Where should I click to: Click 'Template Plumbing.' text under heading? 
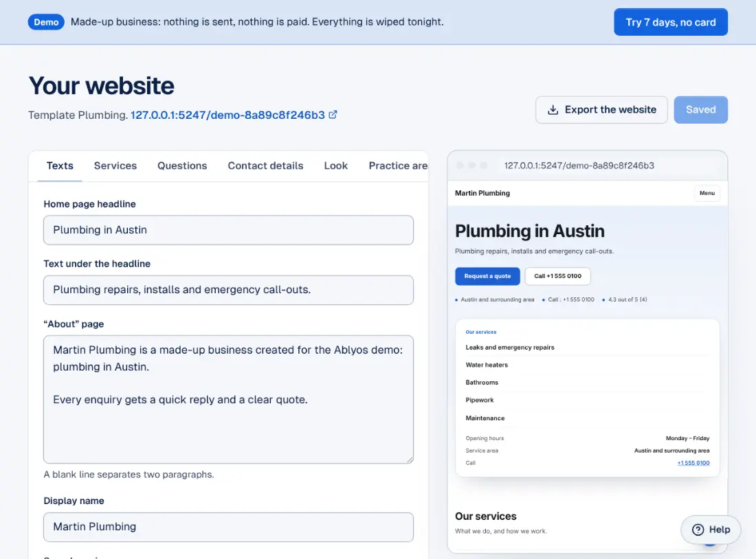coord(78,115)
